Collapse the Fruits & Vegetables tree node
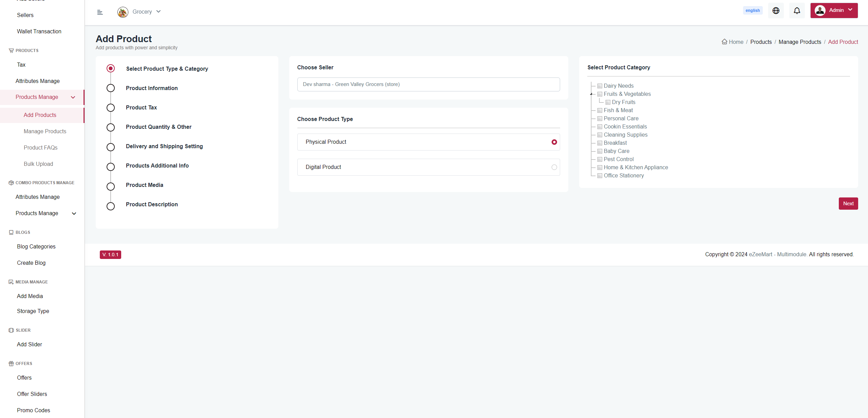868x418 pixels. click(591, 94)
